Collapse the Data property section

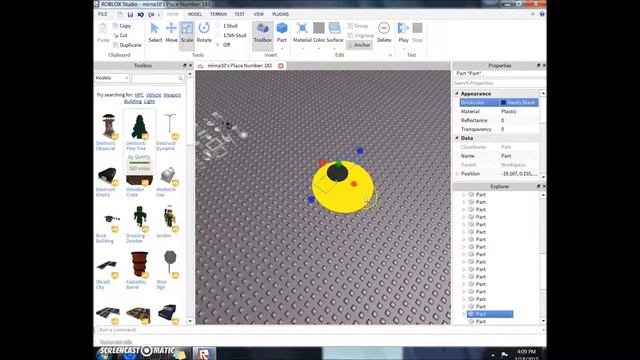click(x=457, y=138)
